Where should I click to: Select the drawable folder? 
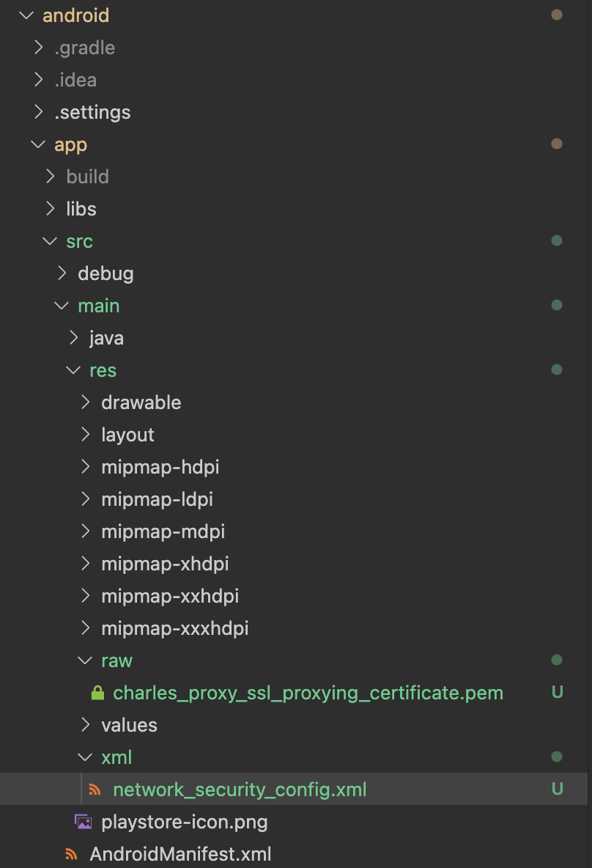point(141,402)
